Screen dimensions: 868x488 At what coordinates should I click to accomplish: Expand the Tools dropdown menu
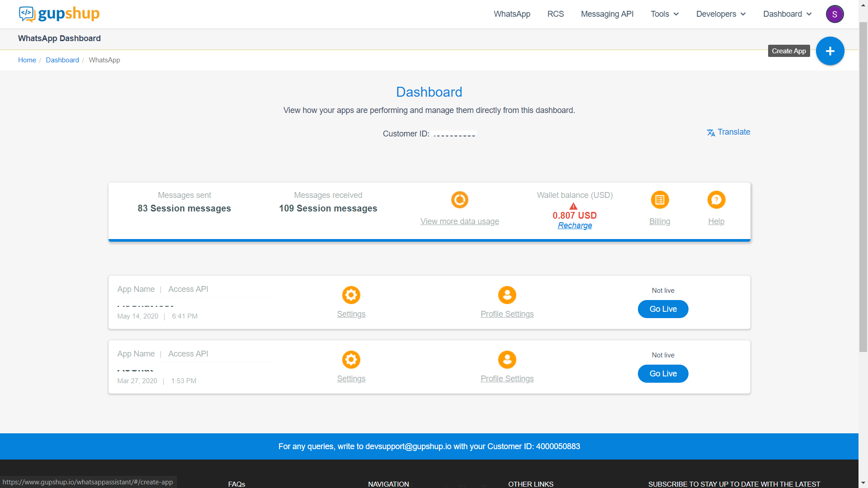tap(665, 14)
